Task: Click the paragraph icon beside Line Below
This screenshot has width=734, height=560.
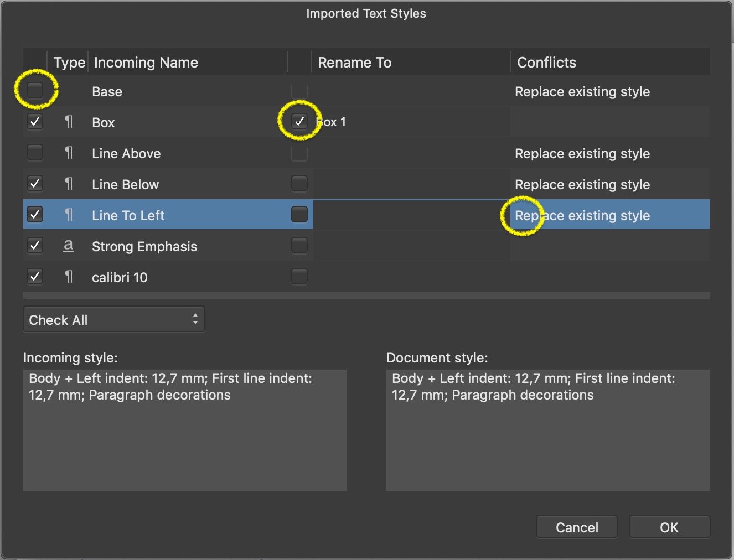Action: click(x=69, y=184)
